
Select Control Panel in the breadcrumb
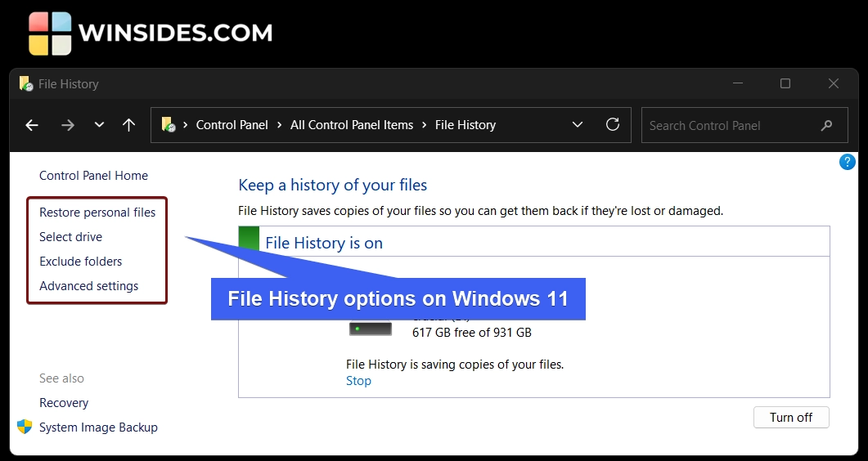coord(232,125)
